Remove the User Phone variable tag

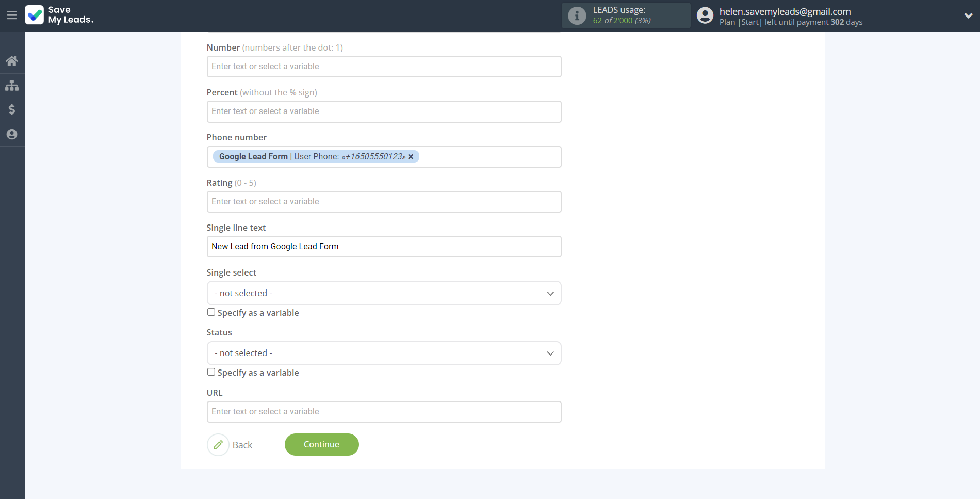[411, 157]
